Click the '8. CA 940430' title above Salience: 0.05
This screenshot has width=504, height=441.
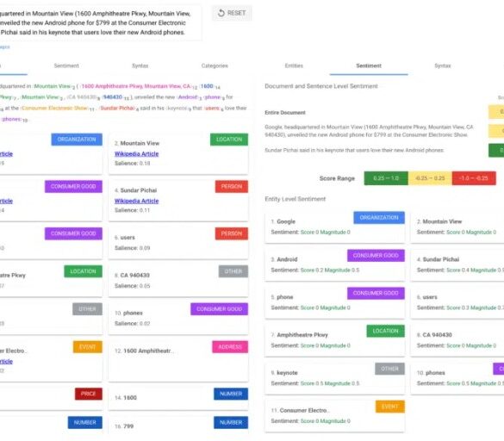[132, 276]
